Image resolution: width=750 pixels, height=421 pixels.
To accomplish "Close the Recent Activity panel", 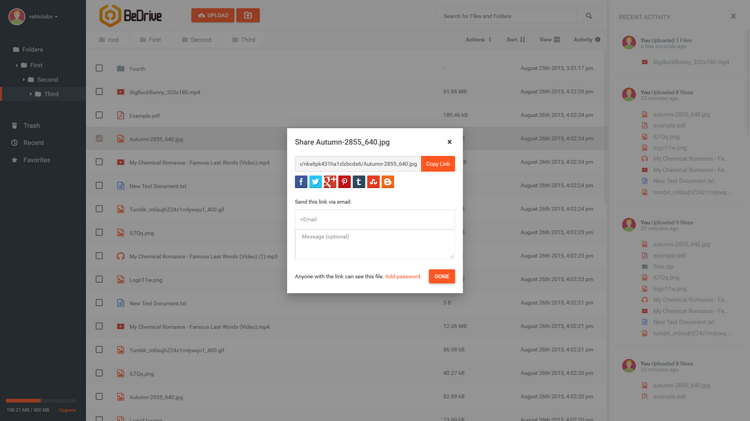I will (x=733, y=16).
